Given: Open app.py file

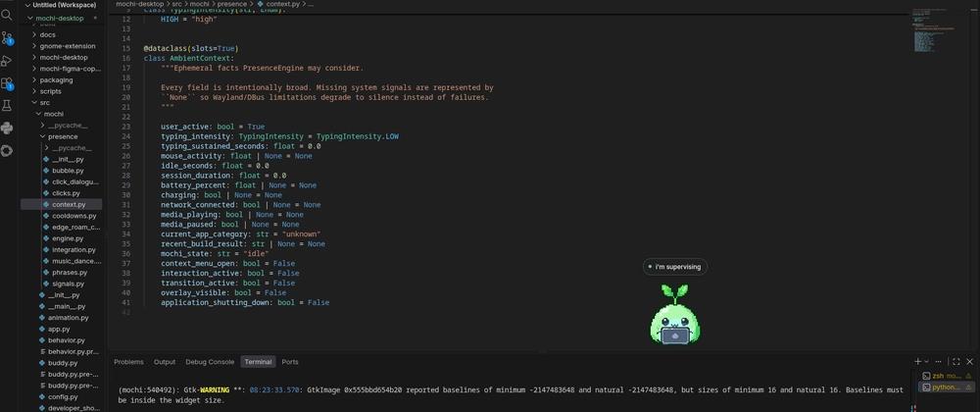Looking at the screenshot, I should 61,329.
